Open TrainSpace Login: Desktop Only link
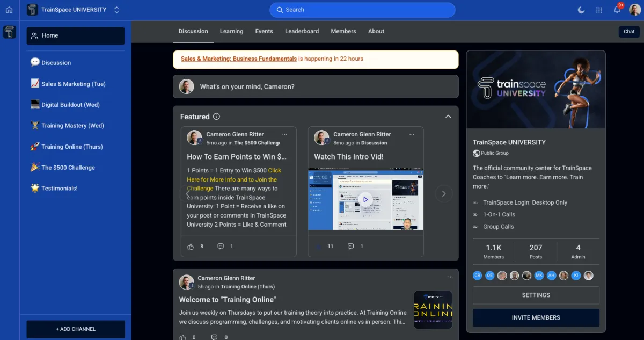The width and height of the screenshot is (644, 340). coord(525,202)
